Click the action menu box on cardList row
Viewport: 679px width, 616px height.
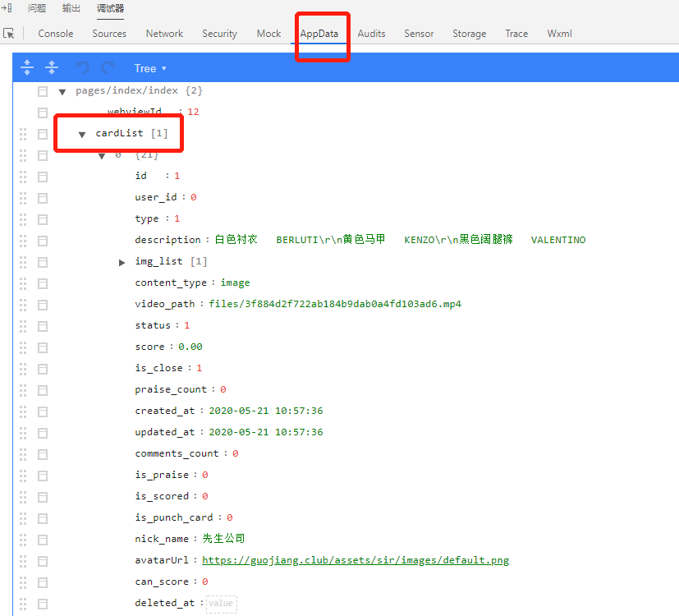coord(43,135)
